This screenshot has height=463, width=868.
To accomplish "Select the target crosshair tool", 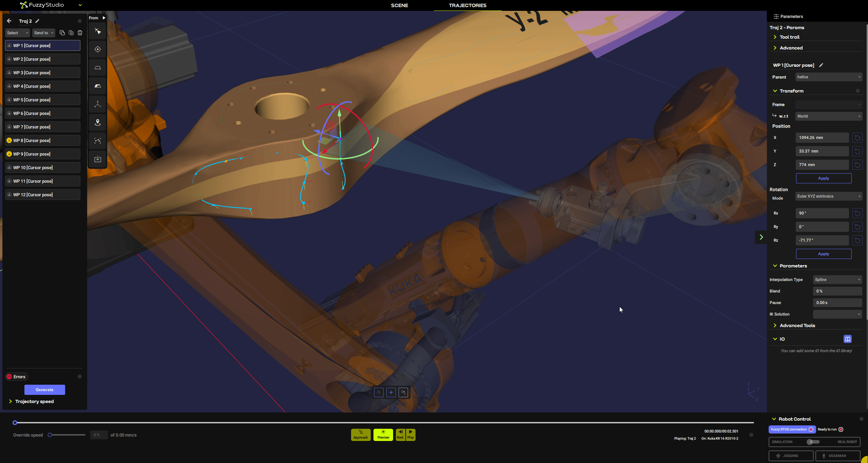I will tap(98, 49).
